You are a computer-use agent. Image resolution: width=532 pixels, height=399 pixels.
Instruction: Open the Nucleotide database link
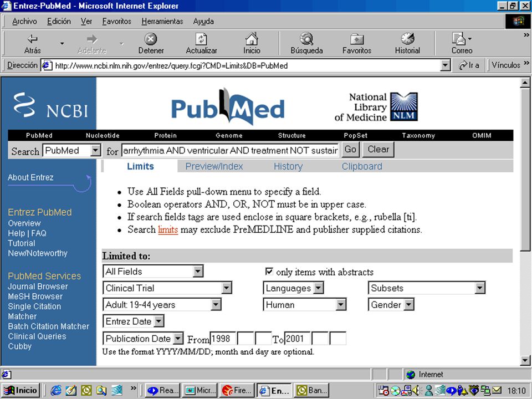point(103,135)
